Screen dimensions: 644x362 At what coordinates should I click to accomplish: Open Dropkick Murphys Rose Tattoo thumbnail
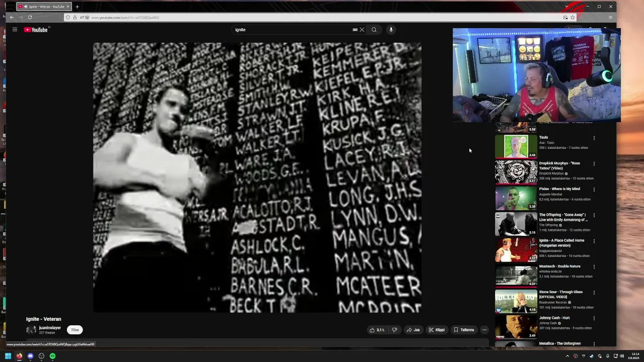coord(516,172)
